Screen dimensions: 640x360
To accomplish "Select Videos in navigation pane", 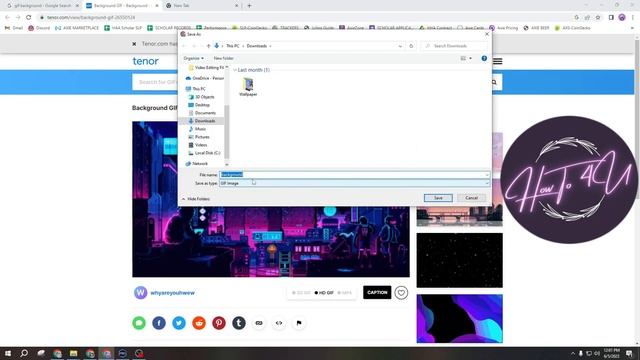I will [x=201, y=145].
